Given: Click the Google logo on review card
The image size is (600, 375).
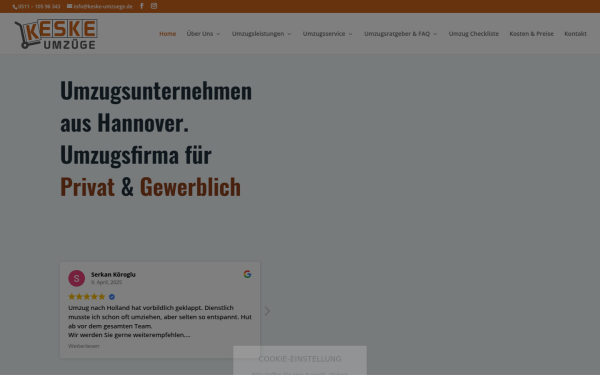Looking at the screenshot, I should pyautogui.click(x=247, y=274).
